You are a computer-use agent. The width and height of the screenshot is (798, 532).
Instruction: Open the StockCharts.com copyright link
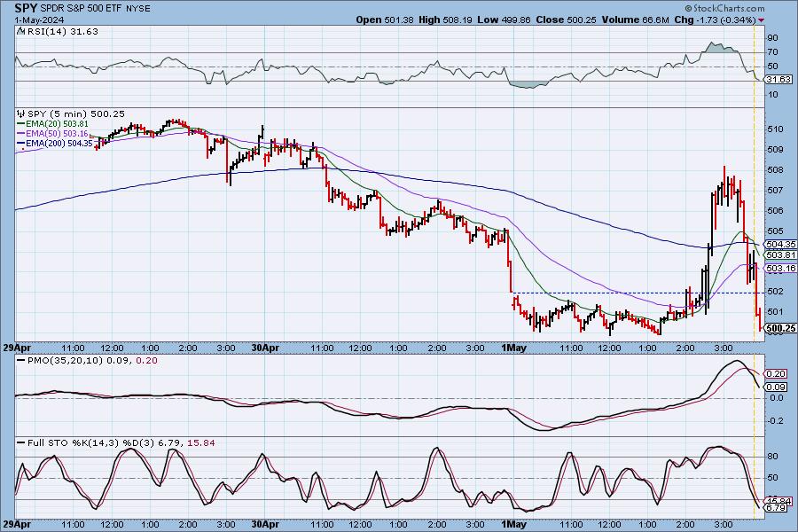pyautogui.click(x=724, y=8)
